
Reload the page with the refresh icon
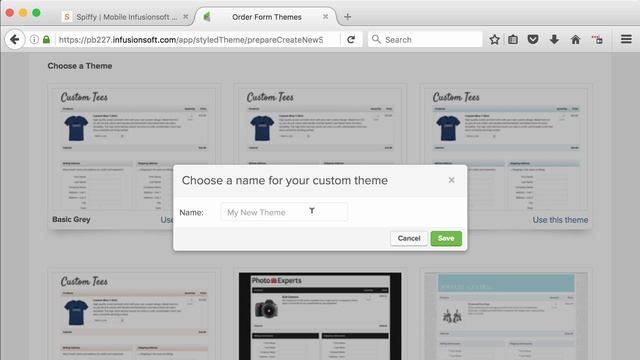(351, 40)
